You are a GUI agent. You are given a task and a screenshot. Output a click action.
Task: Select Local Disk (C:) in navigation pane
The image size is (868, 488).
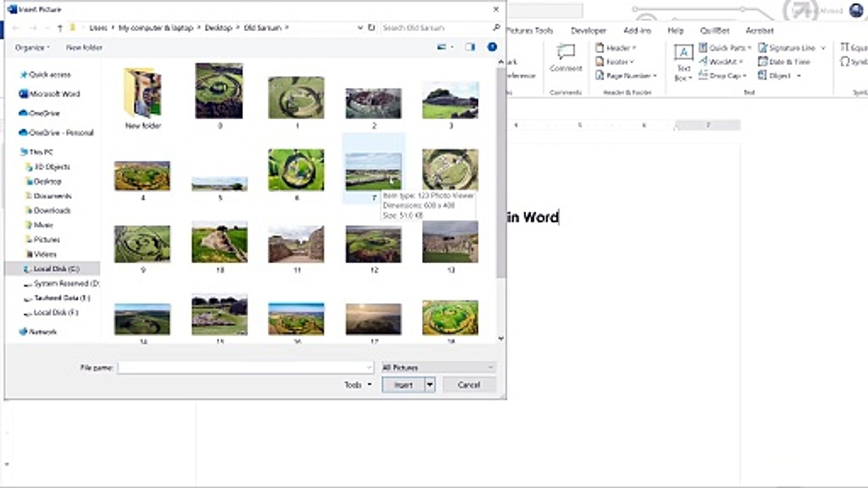(x=56, y=269)
